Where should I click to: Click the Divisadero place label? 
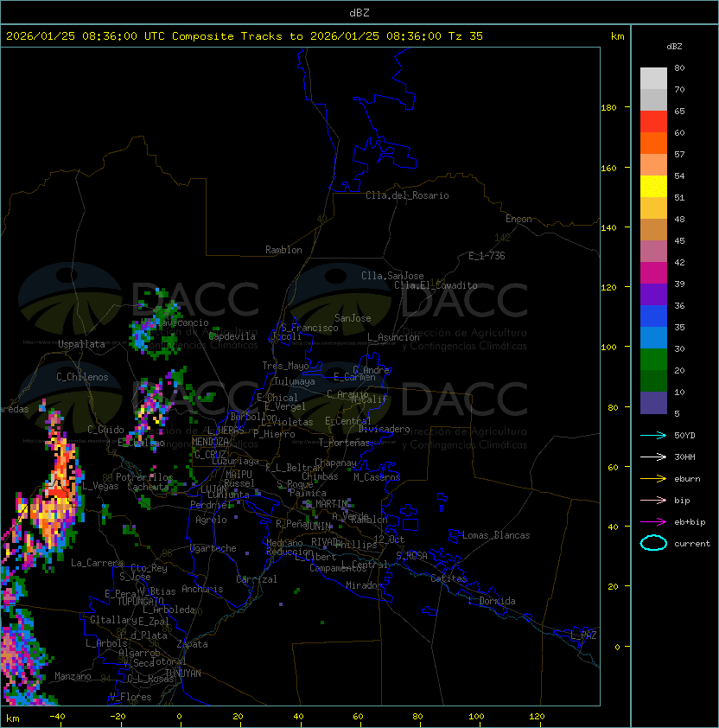click(384, 429)
